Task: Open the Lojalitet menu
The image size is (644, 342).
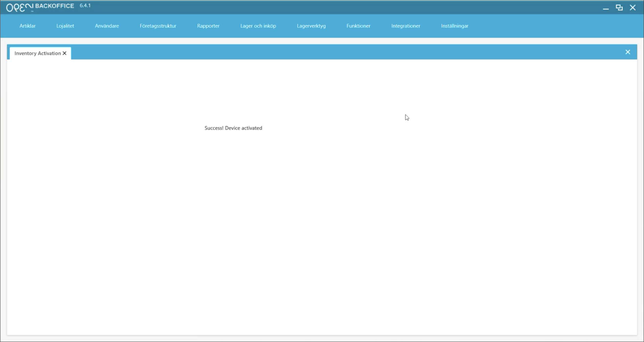Action: pyautogui.click(x=65, y=26)
